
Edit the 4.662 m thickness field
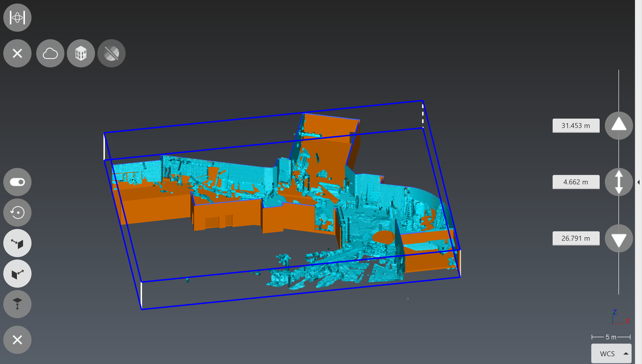point(576,182)
